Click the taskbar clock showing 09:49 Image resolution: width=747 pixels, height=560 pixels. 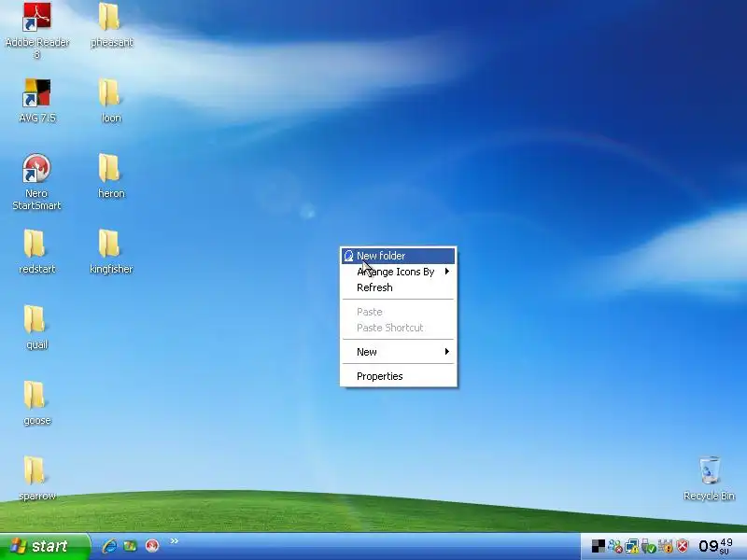pyautogui.click(x=715, y=546)
